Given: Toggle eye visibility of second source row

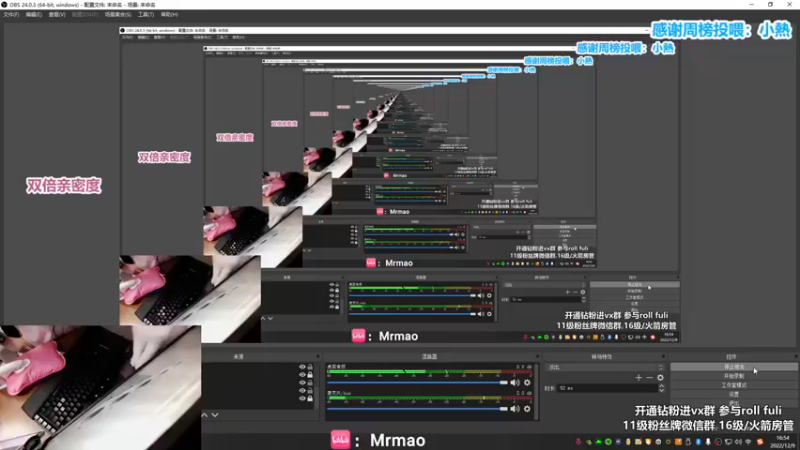Looking at the screenshot, I should click(x=302, y=374).
